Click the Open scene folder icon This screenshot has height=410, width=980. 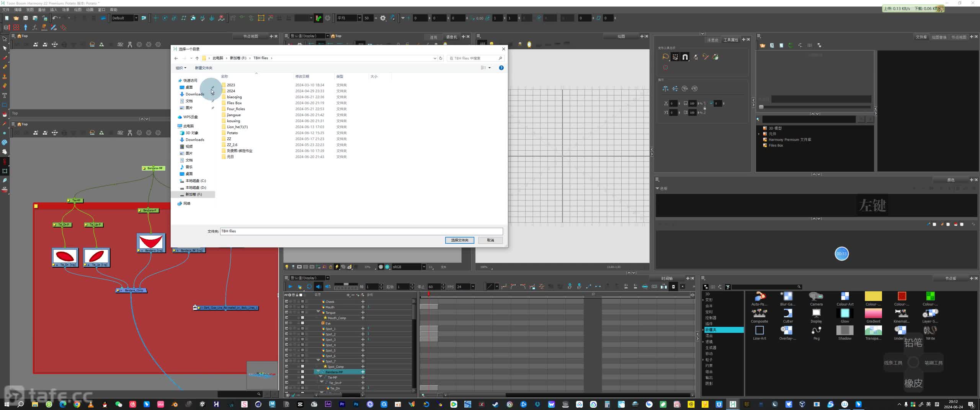click(x=16, y=18)
